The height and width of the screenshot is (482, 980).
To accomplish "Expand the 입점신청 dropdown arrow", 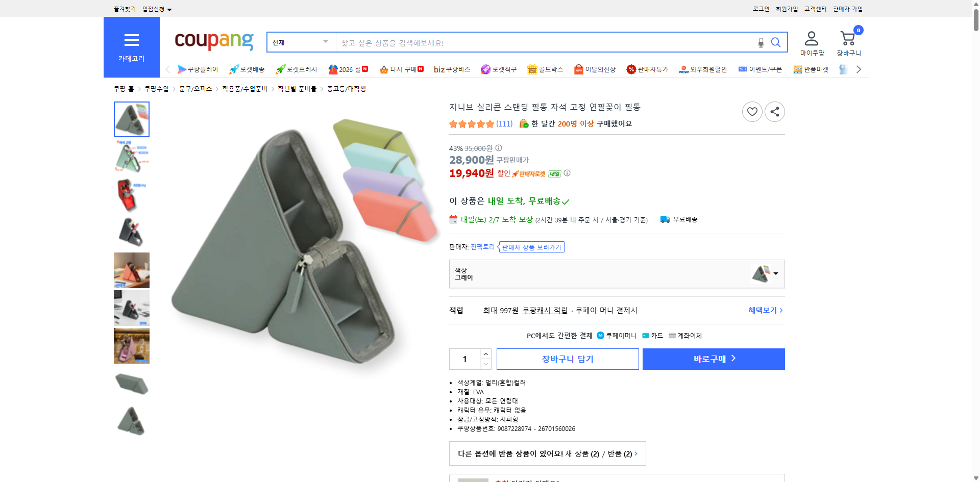I will [x=170, y=9].
